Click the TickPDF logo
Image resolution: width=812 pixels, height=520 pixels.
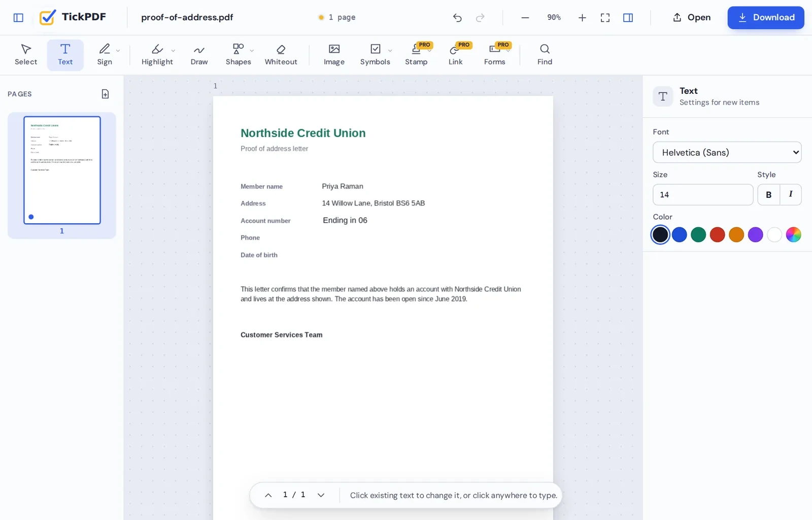[x=73, y=18]
